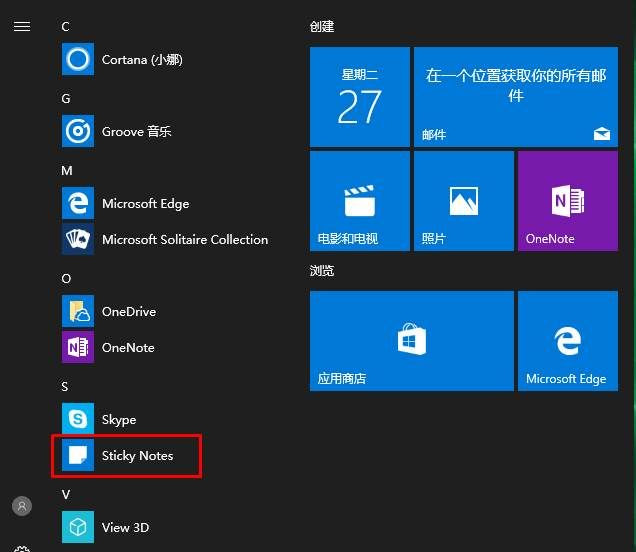This screenshot has height=552, width=636.
Task: Open View 3D app
Action: tap(125, 528)
